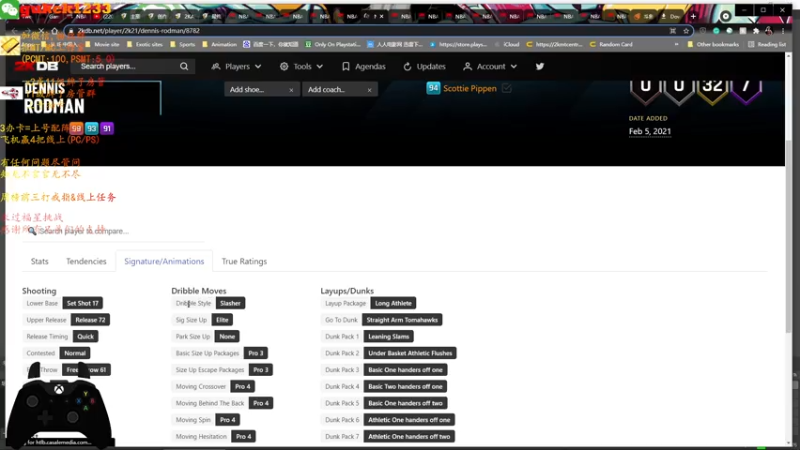Clear the Add coach selection with x
The width and height of the screenshot is (800, 450).
click(x=369, y=90)
